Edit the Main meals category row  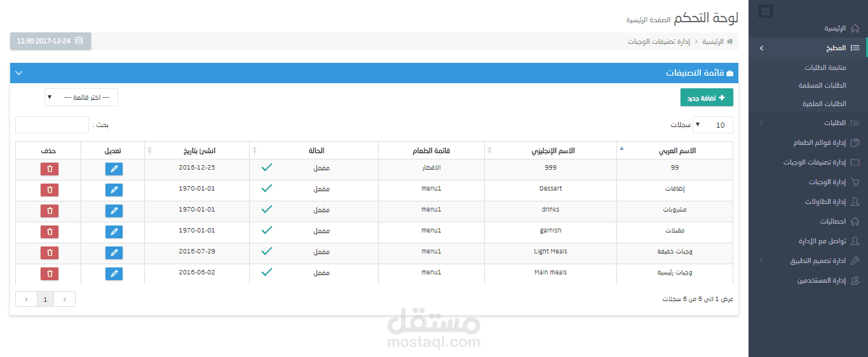click(114, 274)
